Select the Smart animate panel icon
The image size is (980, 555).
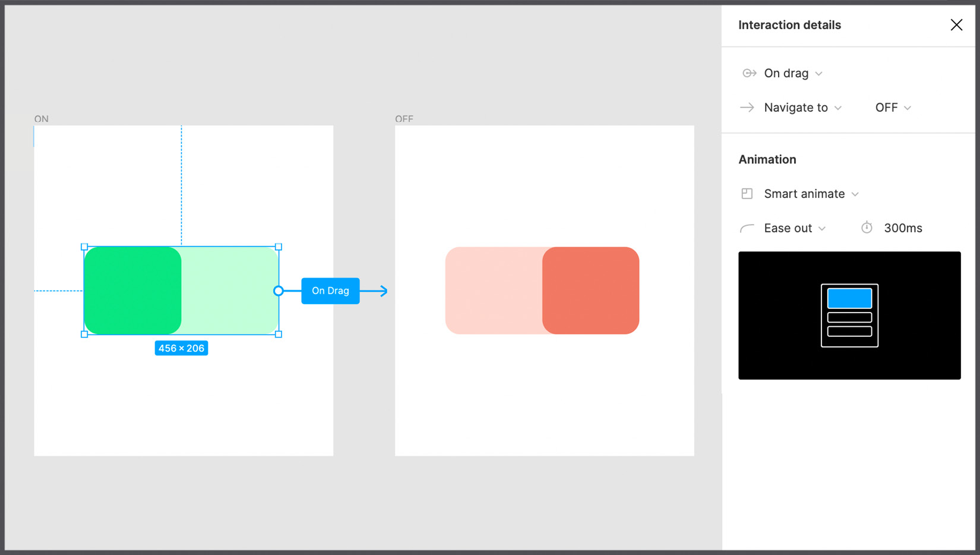(x=747, y=193)
